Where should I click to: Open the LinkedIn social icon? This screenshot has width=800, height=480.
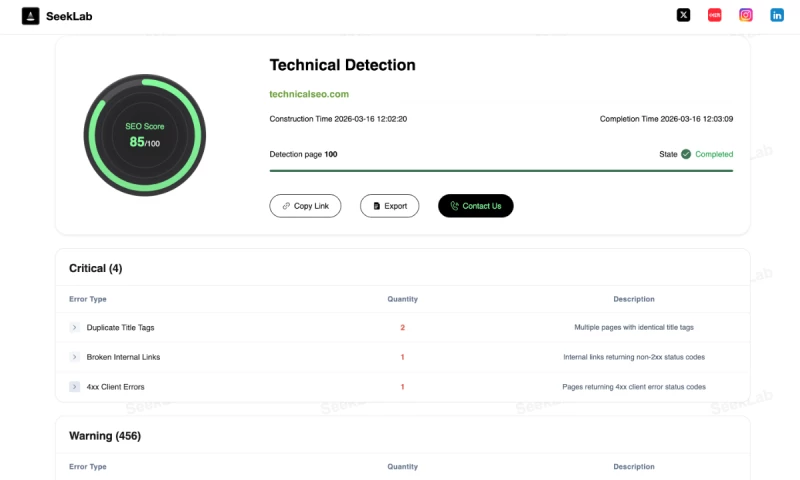pos(777,15)
